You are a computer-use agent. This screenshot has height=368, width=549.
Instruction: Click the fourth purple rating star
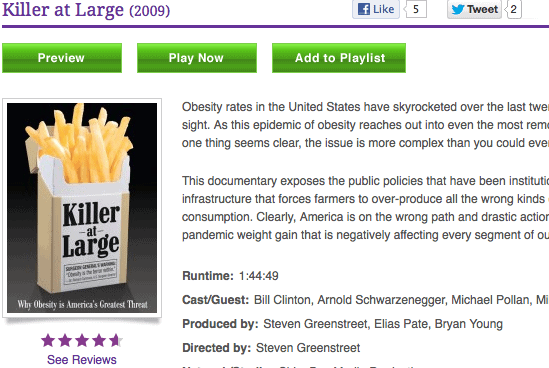point(99,340)
